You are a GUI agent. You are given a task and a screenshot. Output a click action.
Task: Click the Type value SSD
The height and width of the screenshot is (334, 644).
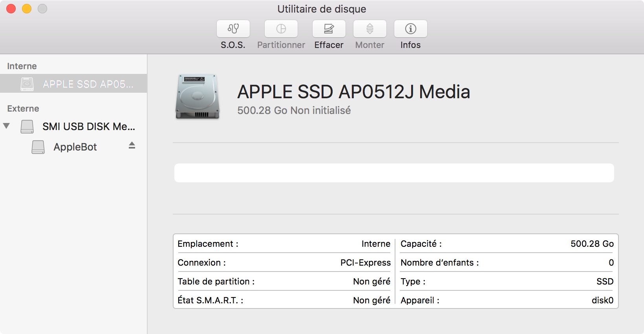(605, 281)
